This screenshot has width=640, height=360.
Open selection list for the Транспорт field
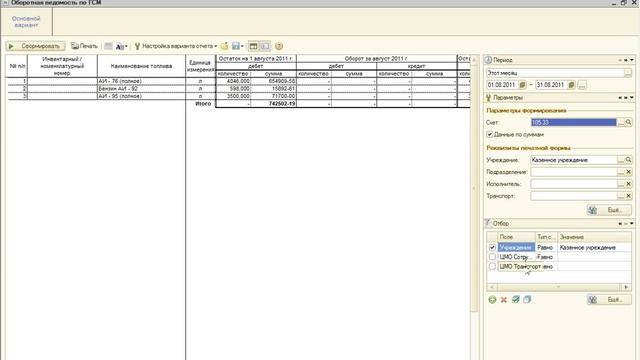(621, 196)
